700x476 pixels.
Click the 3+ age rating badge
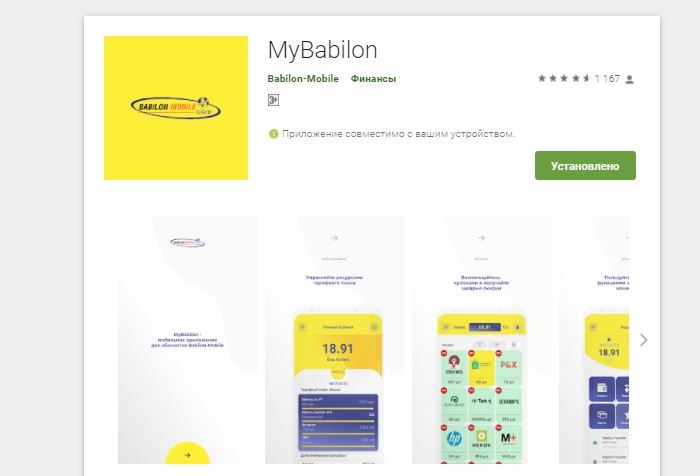pyautogui.click(x=273, y=100)
